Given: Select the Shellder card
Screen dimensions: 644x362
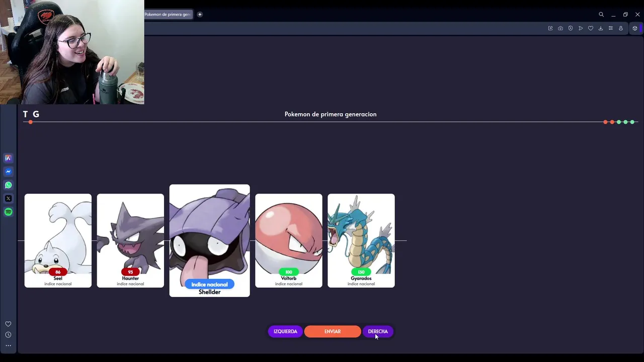Looking at the screenshot, I should (x=209, y=240).
